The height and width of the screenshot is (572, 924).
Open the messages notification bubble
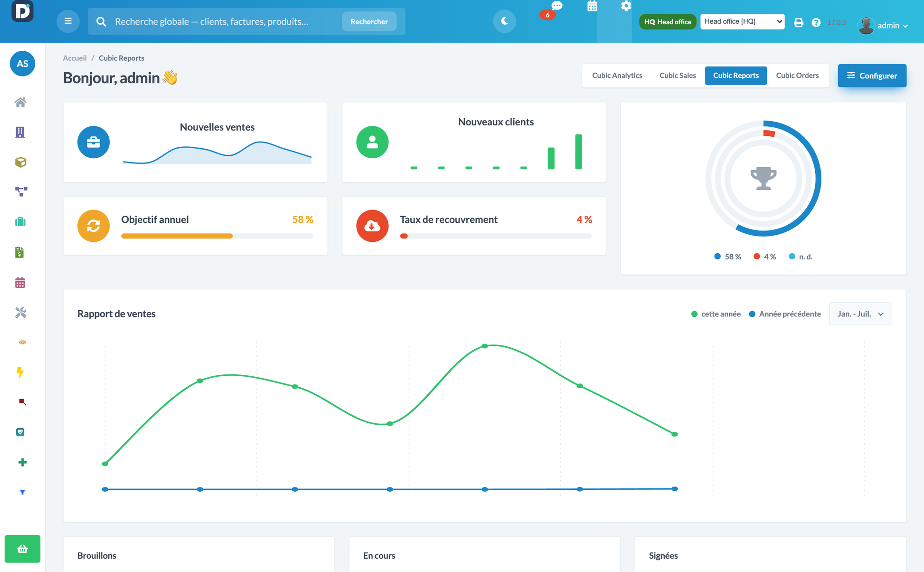click(x=556, y=6)
